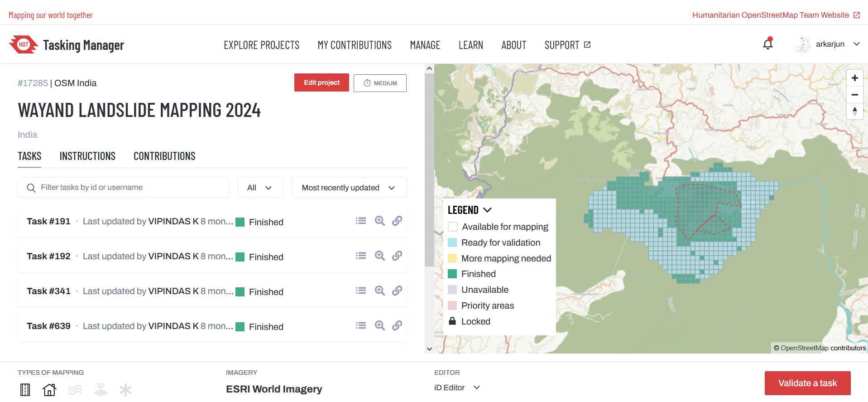
Task: Click the ESRI World Imagery label
Action: (274, 389)
